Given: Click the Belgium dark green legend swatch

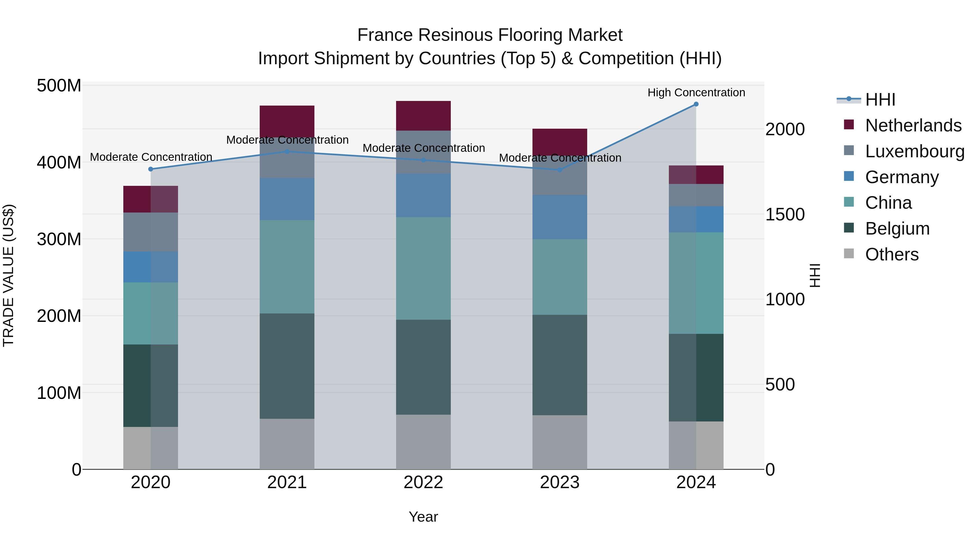Looking at the screenshot, I should (x=849, y=228).
